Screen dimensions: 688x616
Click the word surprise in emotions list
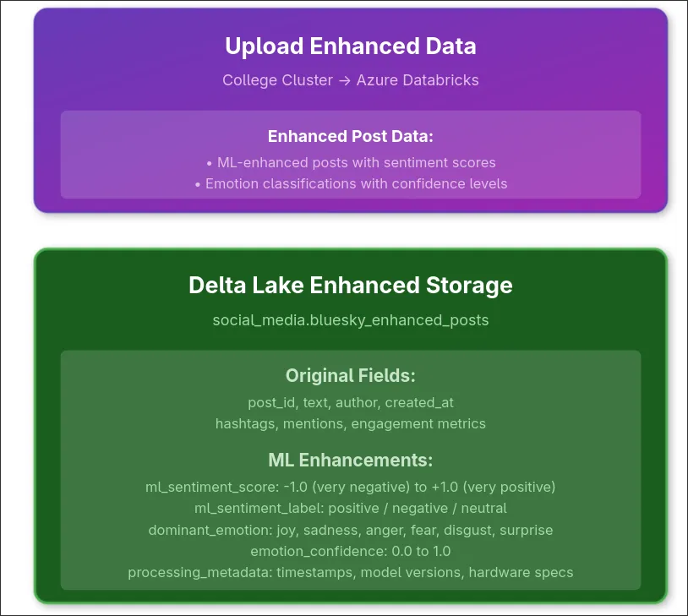526,531
